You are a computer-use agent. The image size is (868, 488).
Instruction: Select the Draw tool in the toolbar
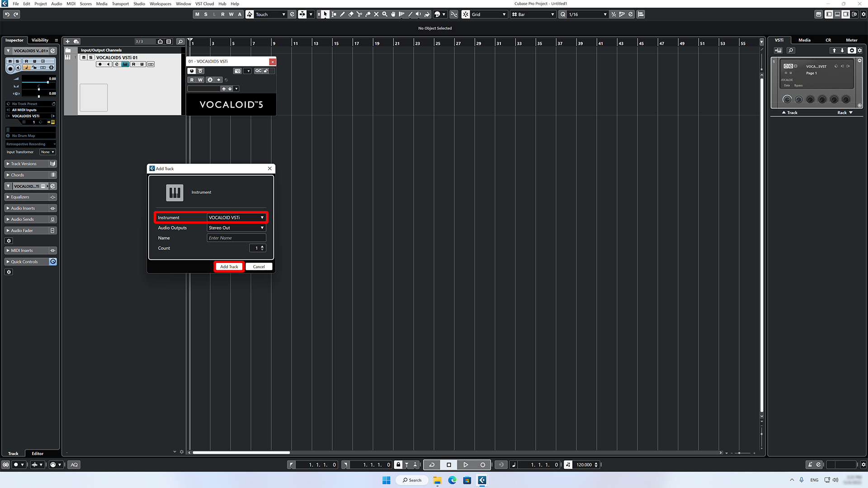[342, 14]
